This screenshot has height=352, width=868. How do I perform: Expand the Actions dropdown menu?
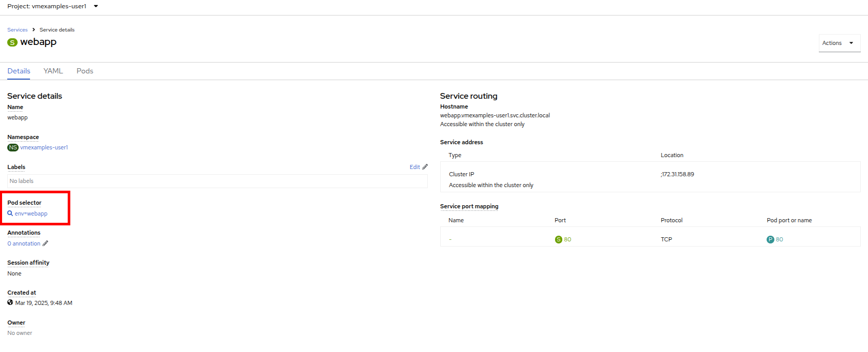[839, 43]
